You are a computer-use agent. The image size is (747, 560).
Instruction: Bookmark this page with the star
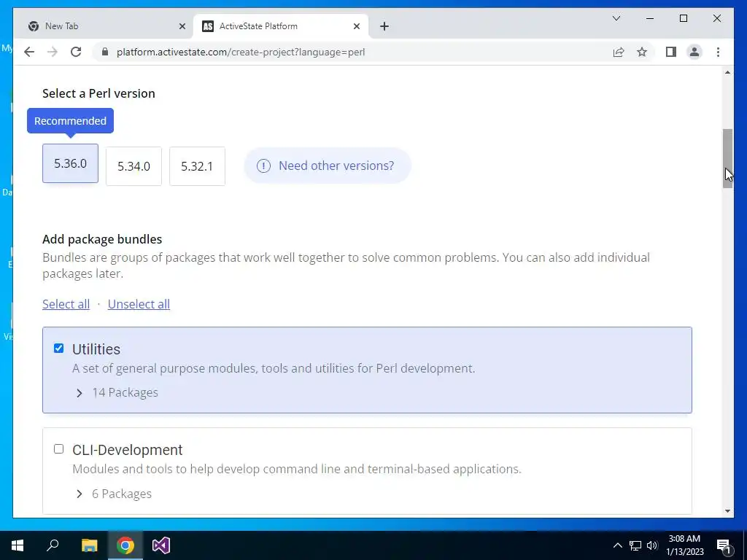(642, 52)
